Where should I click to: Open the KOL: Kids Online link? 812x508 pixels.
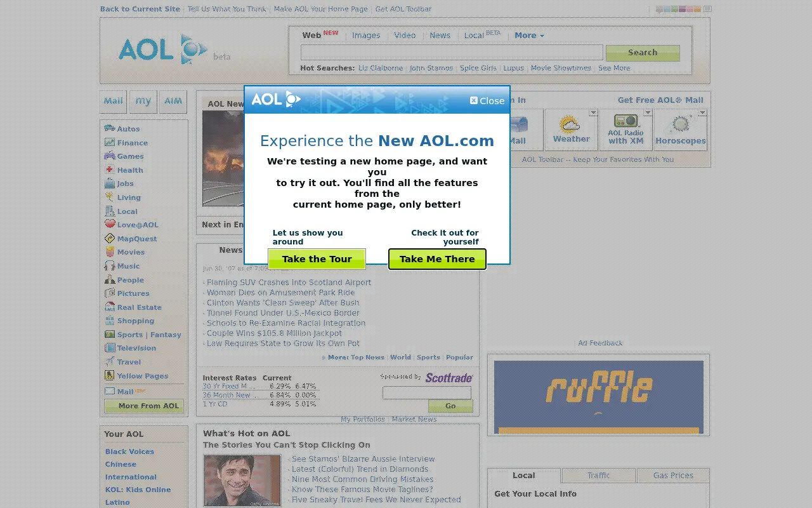click(138, 490)
